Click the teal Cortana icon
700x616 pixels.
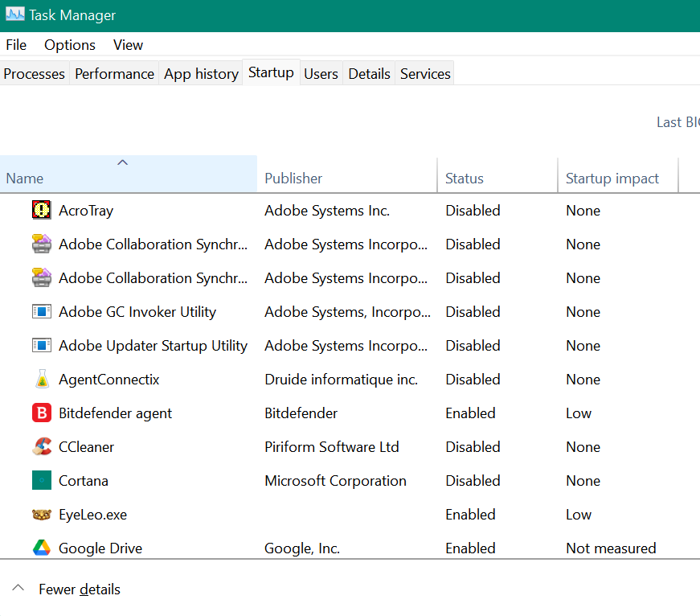pos(42,480)
